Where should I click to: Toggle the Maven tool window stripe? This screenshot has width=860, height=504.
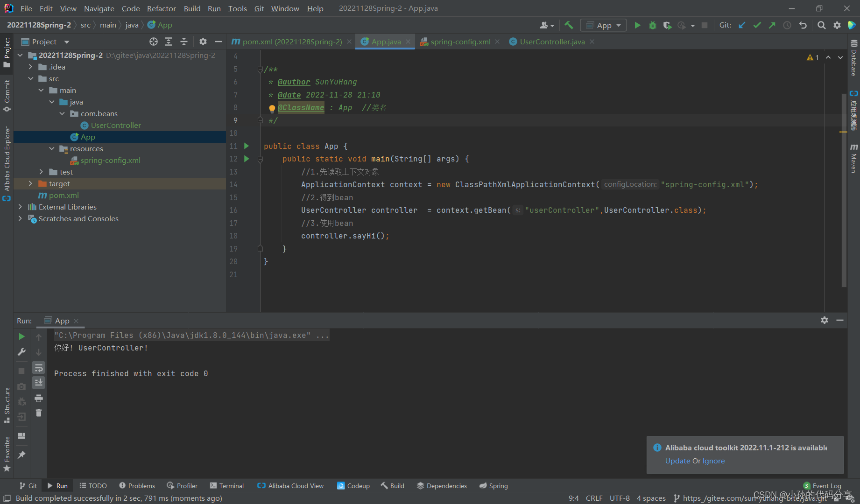853,159
